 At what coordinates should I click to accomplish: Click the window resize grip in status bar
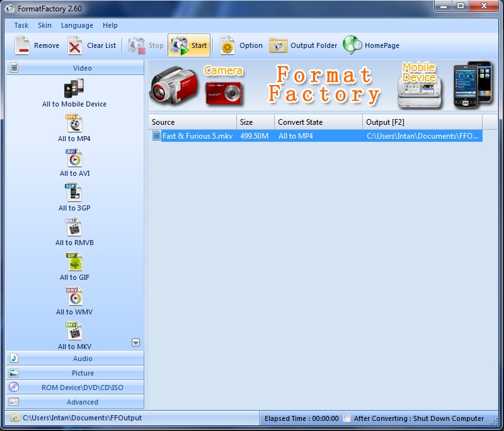point(495,422)
